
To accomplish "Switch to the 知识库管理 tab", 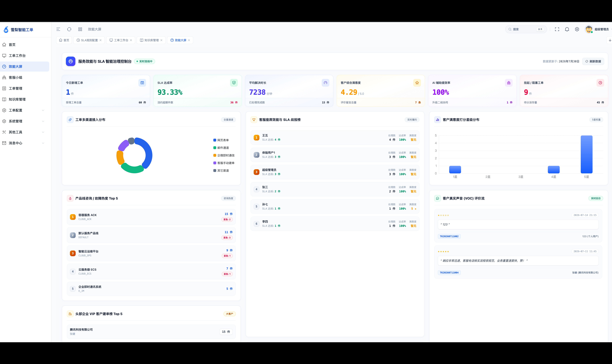I will coord(151,40).
